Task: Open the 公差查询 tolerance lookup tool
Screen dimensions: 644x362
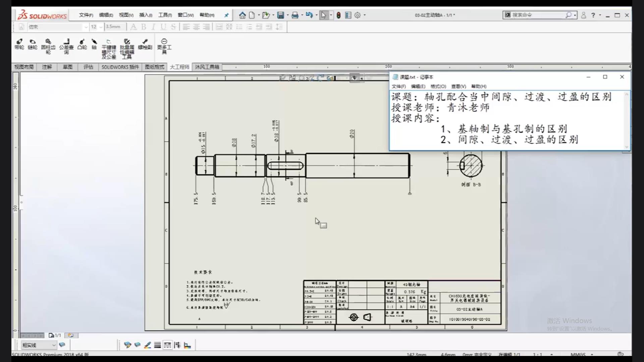Action: [x=66, y=46]
